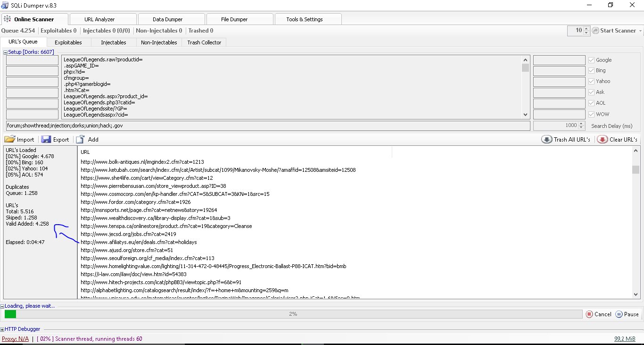Select the bolk-antiques.nl URL row
This screenshot has width=644, height=345.
tap(142, 162)
